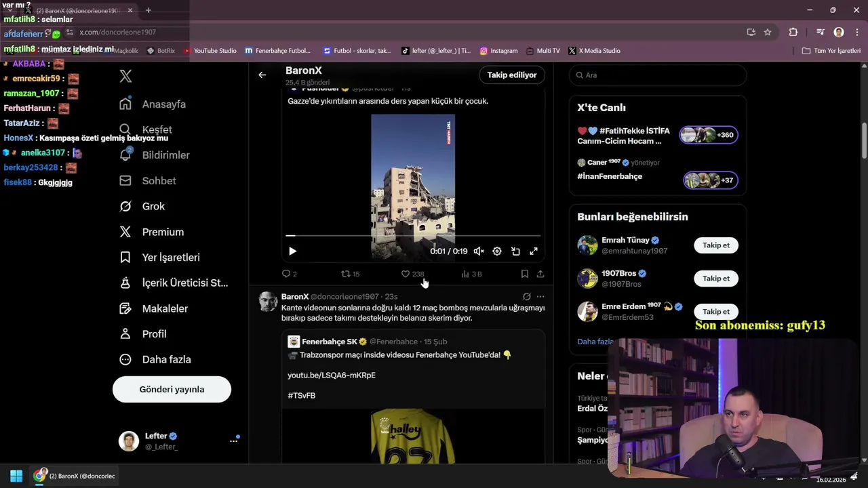Open X Media Studio bookmark
This screenshot has height=488, width=868.
[x=595, y=51]
